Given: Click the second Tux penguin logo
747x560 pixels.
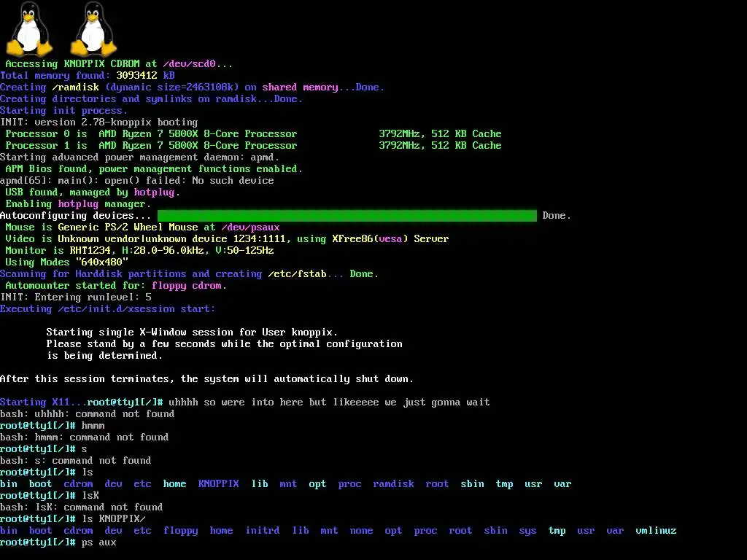Looking at the screenshot, I should pos(94,28).
